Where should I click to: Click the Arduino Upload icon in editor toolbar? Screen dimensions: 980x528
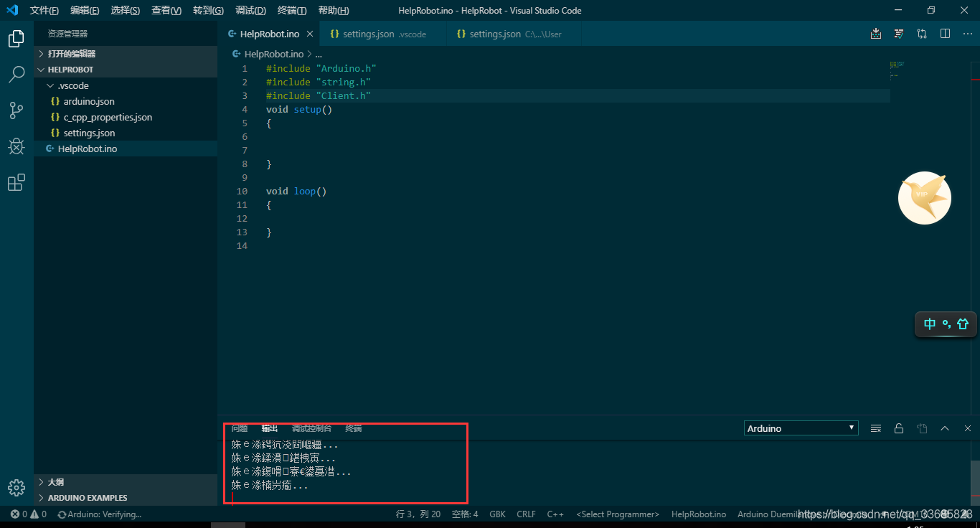876,34
